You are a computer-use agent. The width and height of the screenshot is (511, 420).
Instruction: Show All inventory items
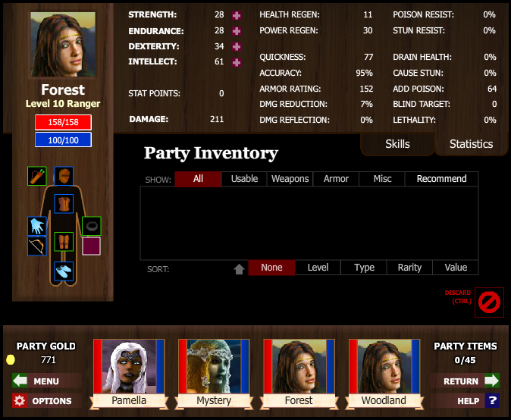click(198, 179)
